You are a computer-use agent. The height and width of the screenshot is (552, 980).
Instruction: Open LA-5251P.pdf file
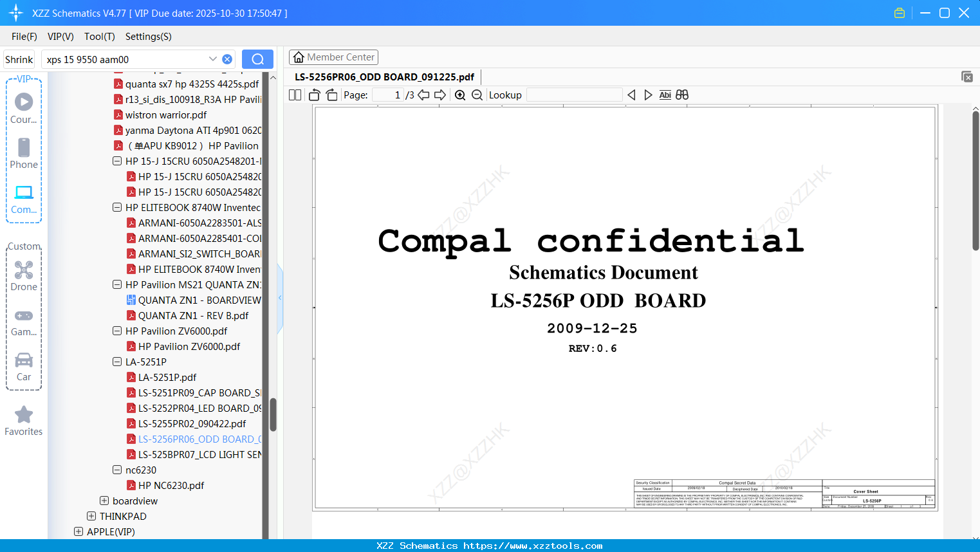[x=167, y=377]
